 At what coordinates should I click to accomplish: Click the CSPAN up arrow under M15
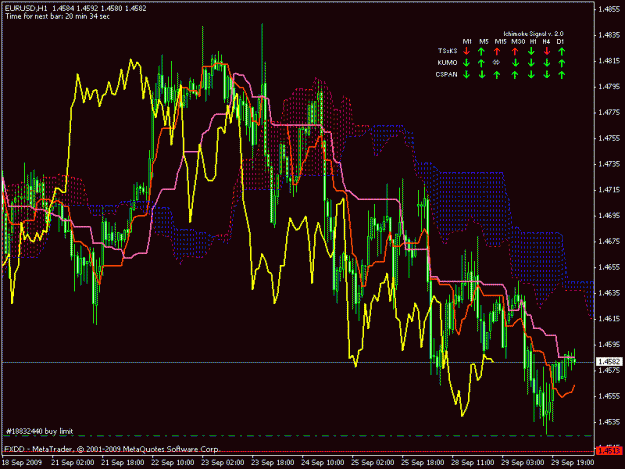(x=497, y=75)
